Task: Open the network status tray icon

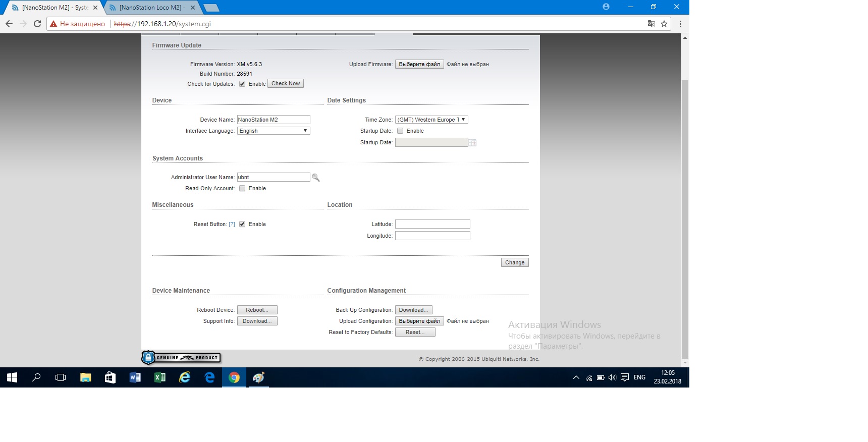Action: (589, 377)
